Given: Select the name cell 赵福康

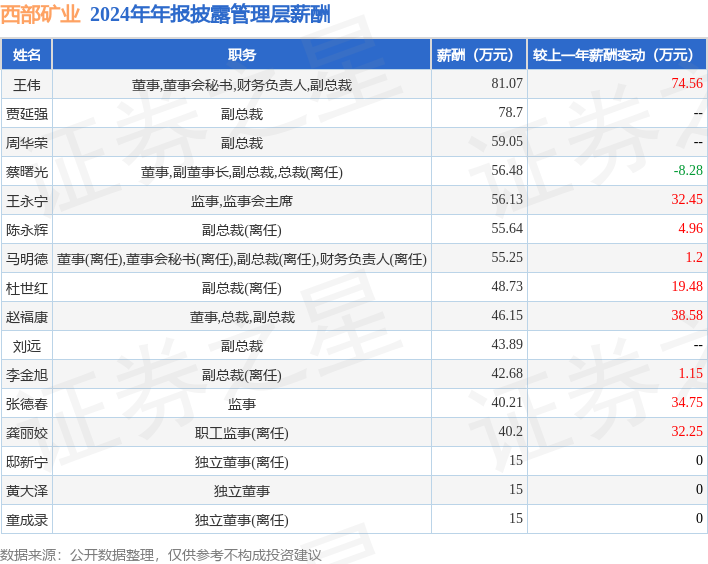Looking at the screenshot, I should tap(27, 317).
